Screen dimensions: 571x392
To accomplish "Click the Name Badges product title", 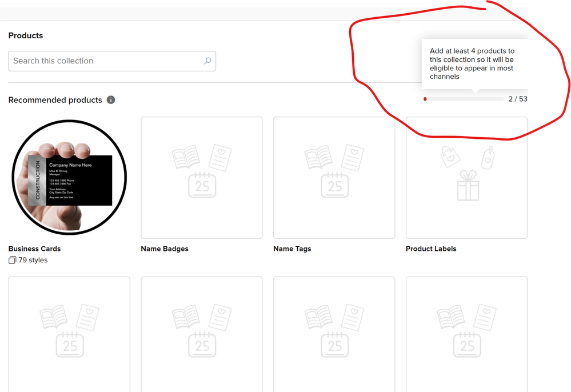I will click(x=165, y=249).
